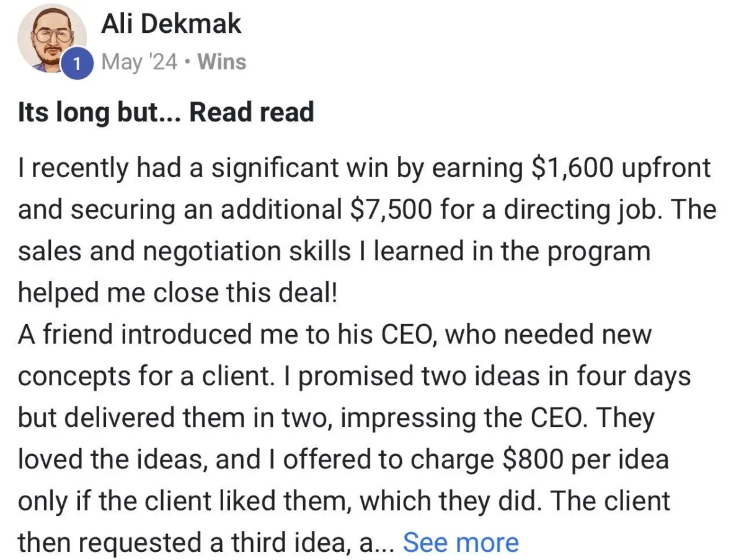Expand the post with See more
This screenshot has width=744, height=560.
(461, 543)
